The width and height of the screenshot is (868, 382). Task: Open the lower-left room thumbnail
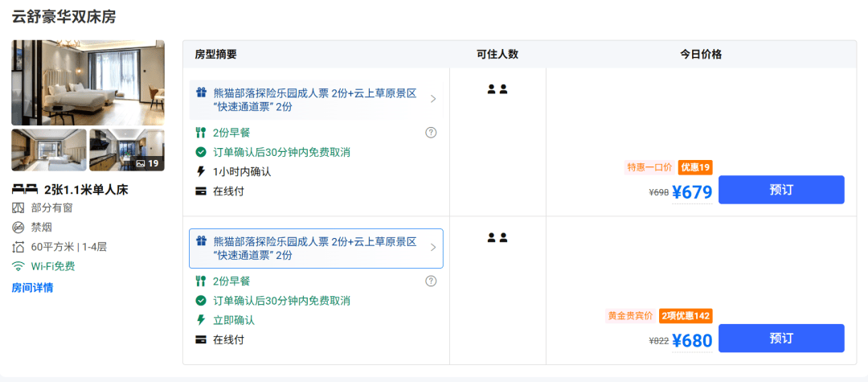tap(49, 150)
